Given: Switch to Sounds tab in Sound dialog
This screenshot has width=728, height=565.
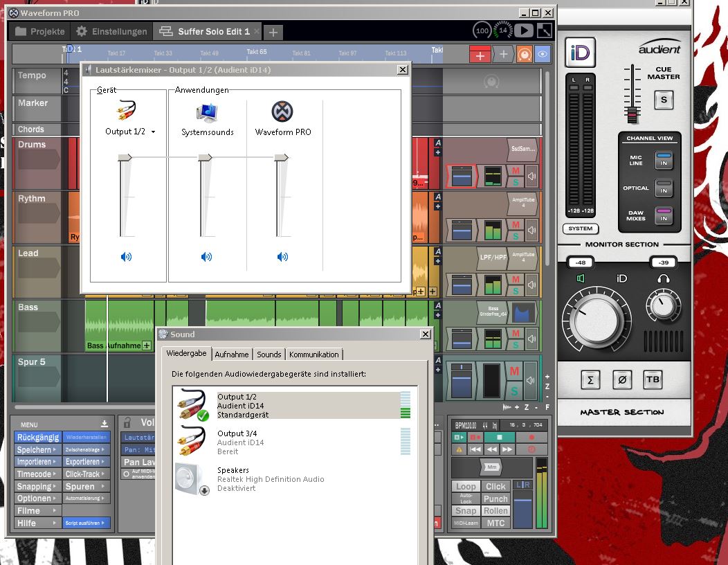Looking at the screenshot, I should coord(269,354).
